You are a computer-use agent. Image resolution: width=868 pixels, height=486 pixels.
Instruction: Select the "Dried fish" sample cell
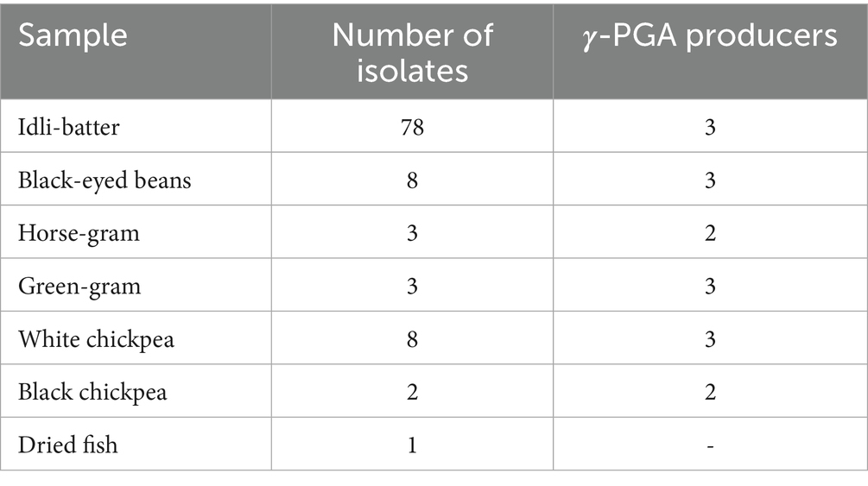click(67, 445)
